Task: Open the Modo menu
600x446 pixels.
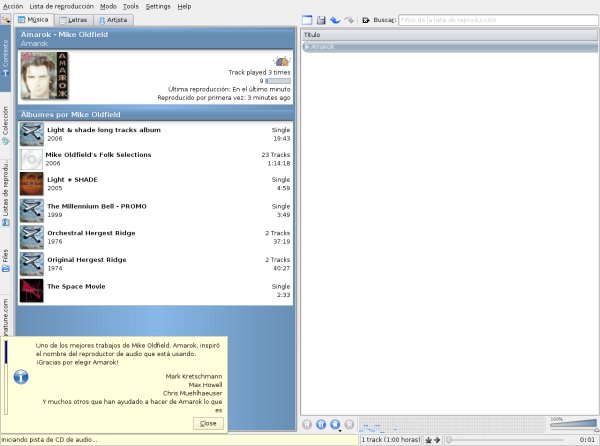Action: (x=108, y=7)
